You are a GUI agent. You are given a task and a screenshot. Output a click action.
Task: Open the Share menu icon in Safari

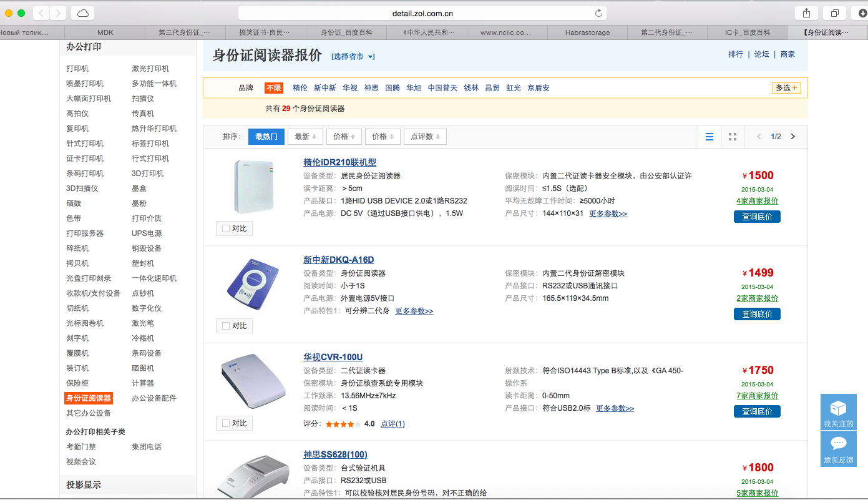[x=806, y=13]
